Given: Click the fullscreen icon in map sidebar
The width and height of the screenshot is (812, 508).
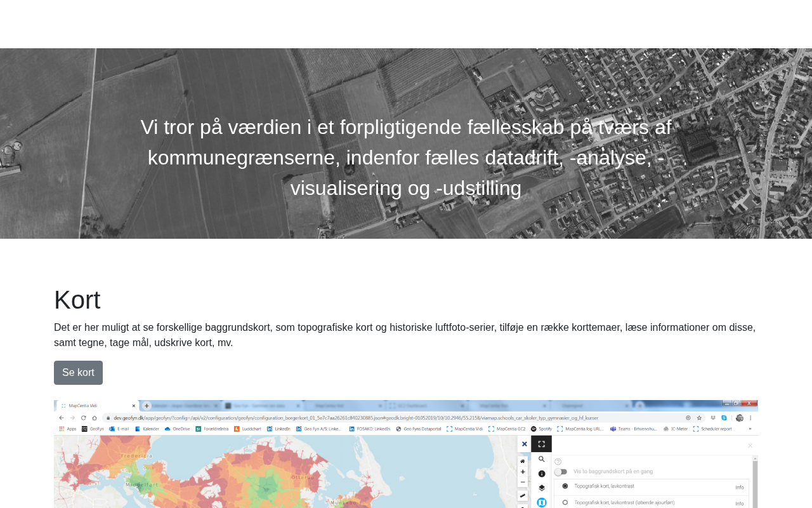Looking at the screenshot, I should pyautogui.click(x=541, y=444).
